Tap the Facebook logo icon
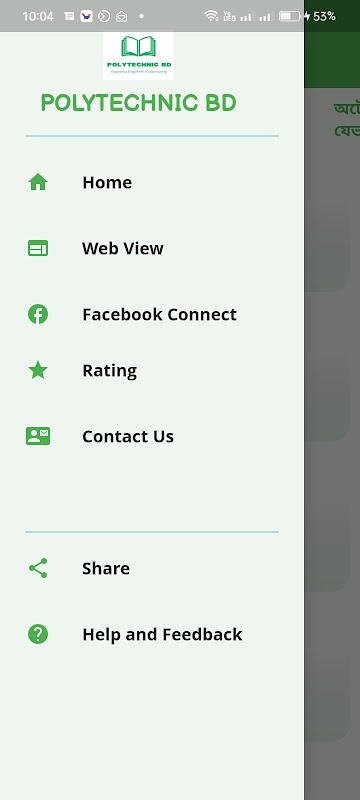360x800 pixels. (38, 314)
